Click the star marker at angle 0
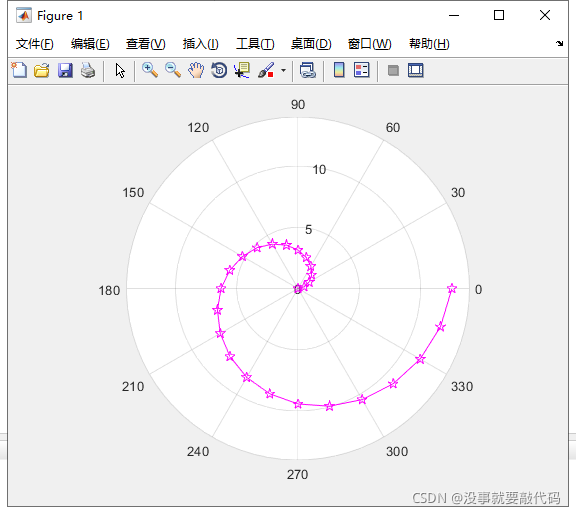 (452, 288)
